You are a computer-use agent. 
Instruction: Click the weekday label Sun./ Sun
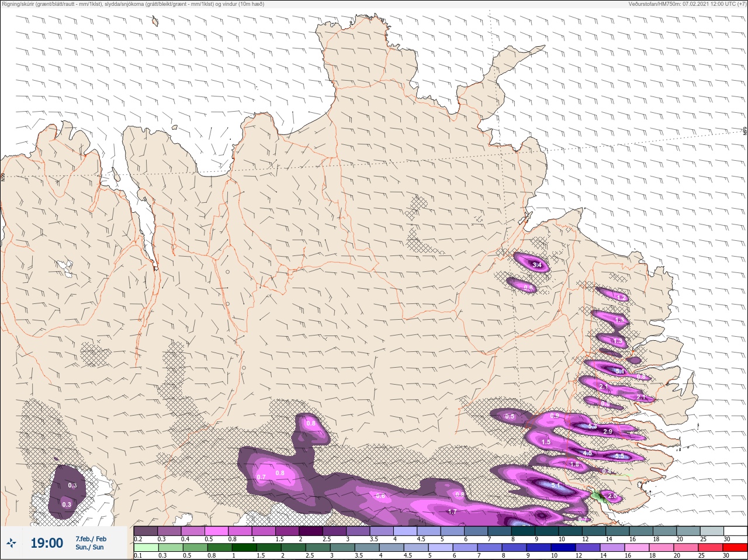(89, 547)
